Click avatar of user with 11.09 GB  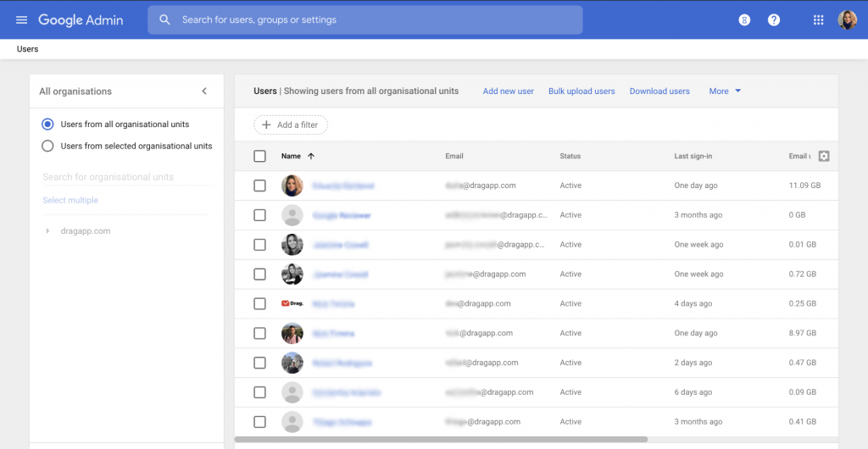click(292, 186)
